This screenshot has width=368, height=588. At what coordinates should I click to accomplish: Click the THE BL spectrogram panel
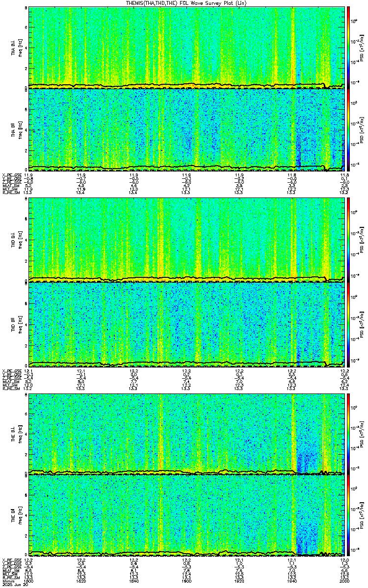(x=186, y=434)
